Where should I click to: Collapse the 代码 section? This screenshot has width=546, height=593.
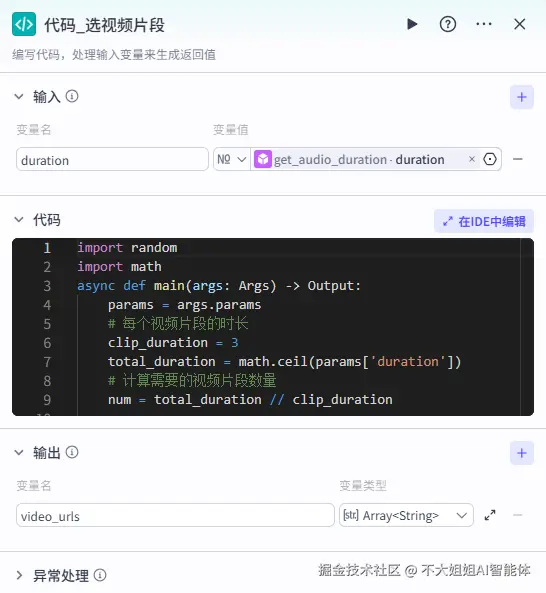pos(19,219)
